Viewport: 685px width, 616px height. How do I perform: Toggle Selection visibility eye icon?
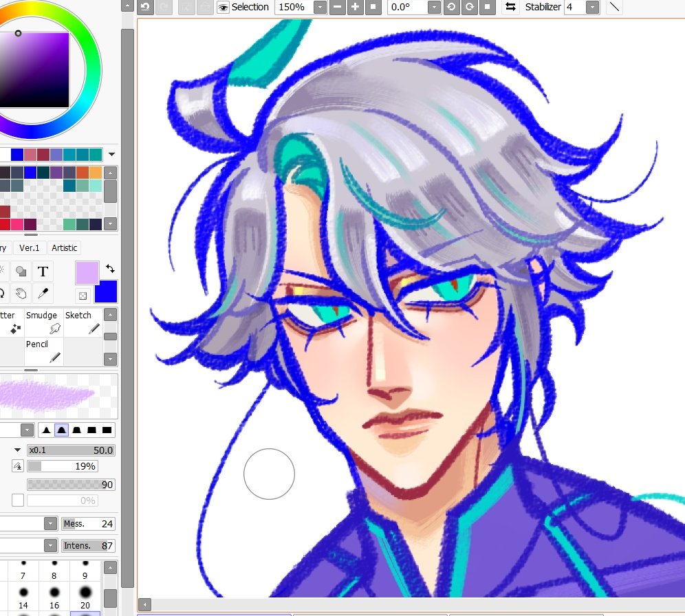click(x=224, y=8)
